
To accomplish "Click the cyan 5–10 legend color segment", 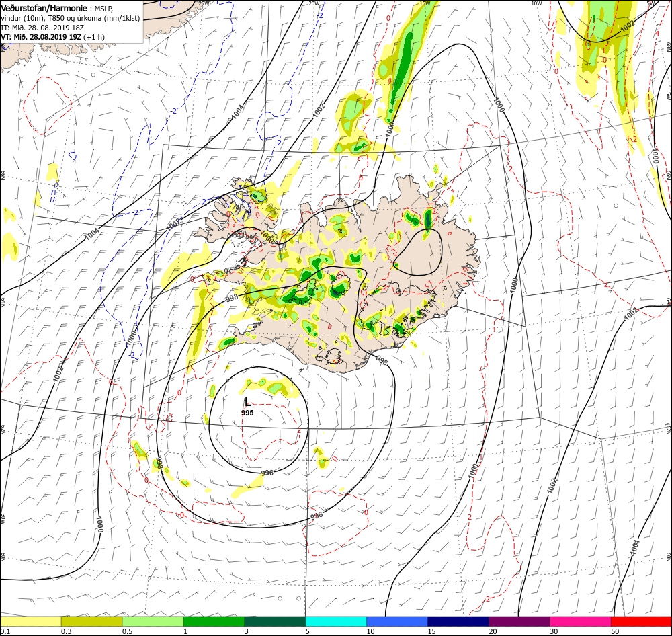I will click(x=336, y=621).
